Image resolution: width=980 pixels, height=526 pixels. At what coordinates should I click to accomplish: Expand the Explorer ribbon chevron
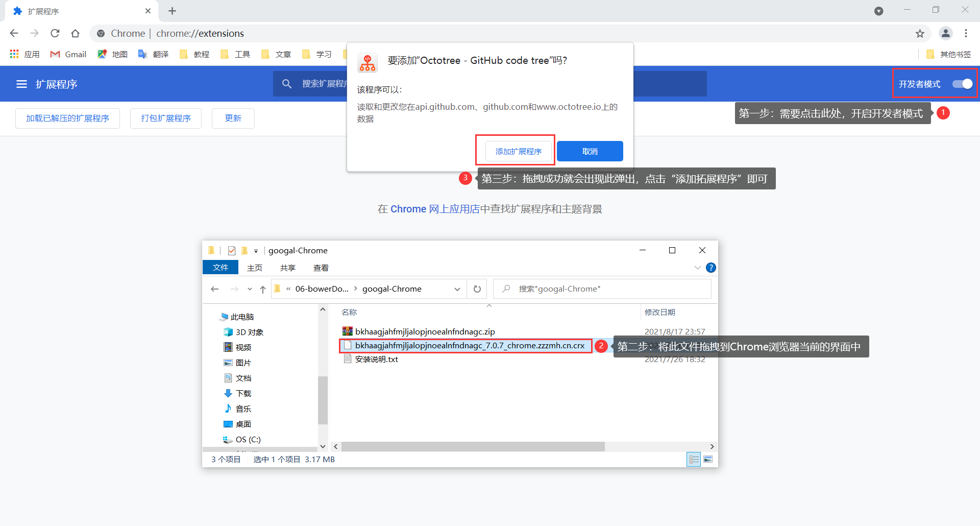698,268
